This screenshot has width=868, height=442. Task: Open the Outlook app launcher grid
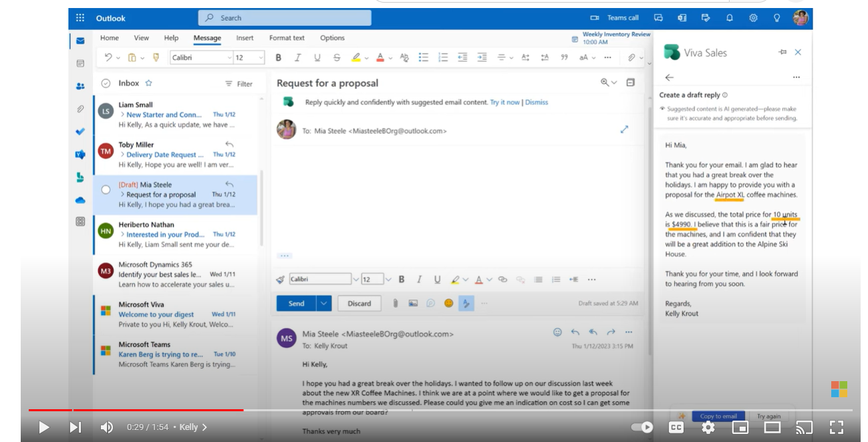(80, 18)
